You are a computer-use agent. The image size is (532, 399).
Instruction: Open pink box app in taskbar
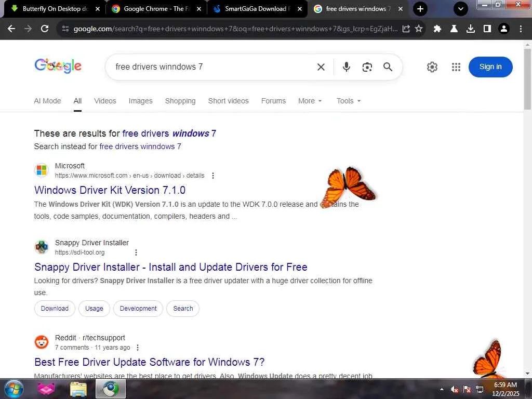(x=46, y=389)
